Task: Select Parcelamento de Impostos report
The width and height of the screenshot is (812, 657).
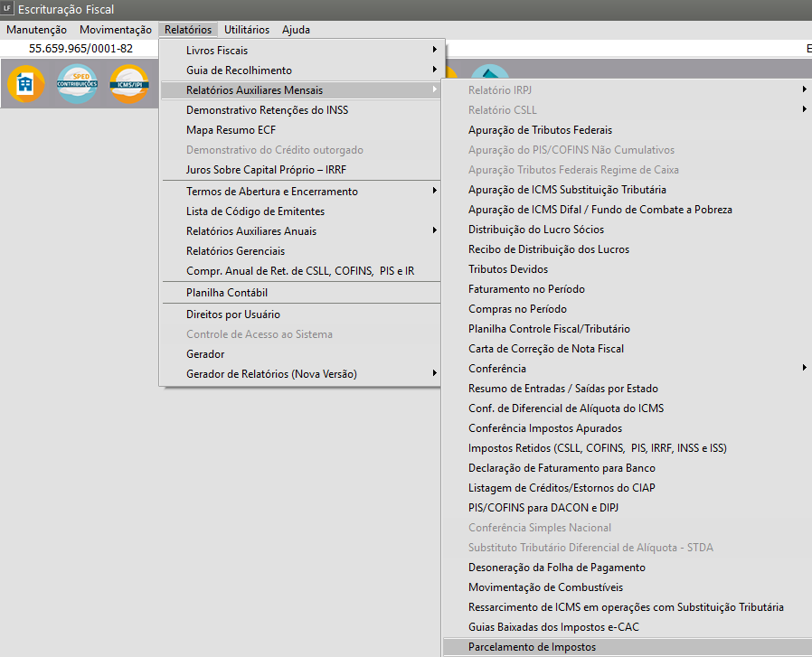Action: click(532, 647)
